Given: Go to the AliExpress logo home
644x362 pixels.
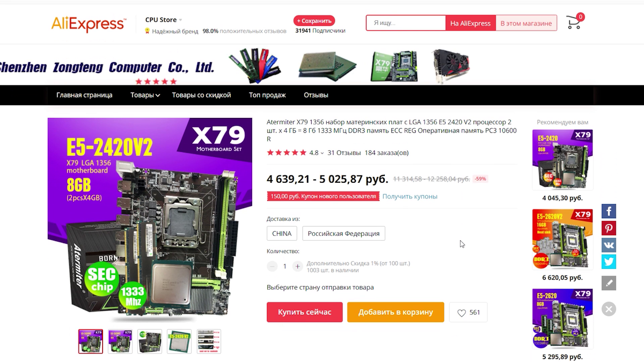Looking at the screenshot, I should (89, 24).
